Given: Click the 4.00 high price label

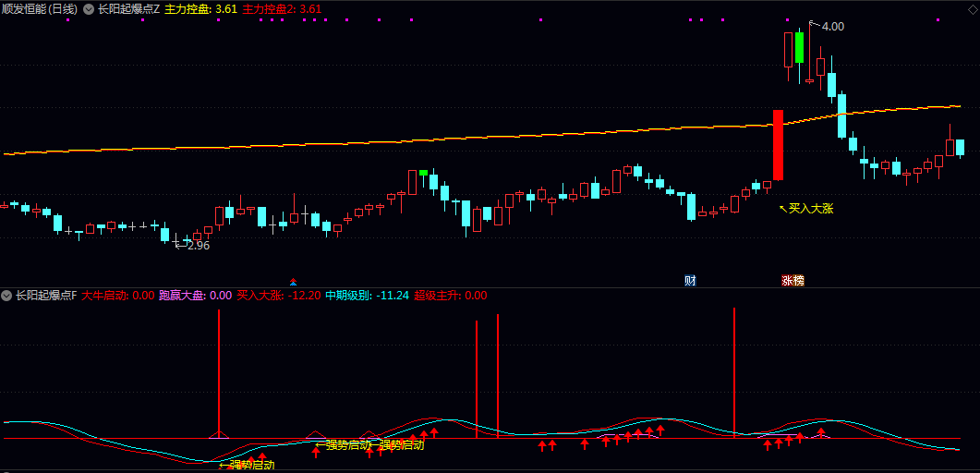Looking at the screenshot, I should (x=832, y=26).
